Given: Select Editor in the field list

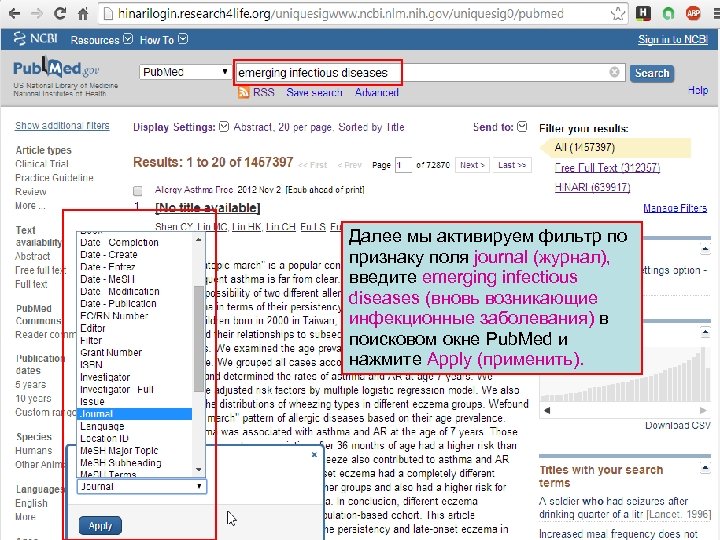Looking at the screenshot, I should coord(93,328).
